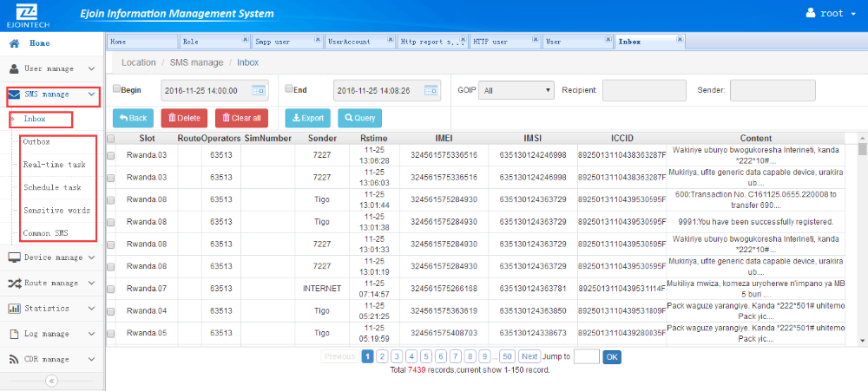Click the CDR manage feed icon

pyautogui.click(x=15, y=360)
